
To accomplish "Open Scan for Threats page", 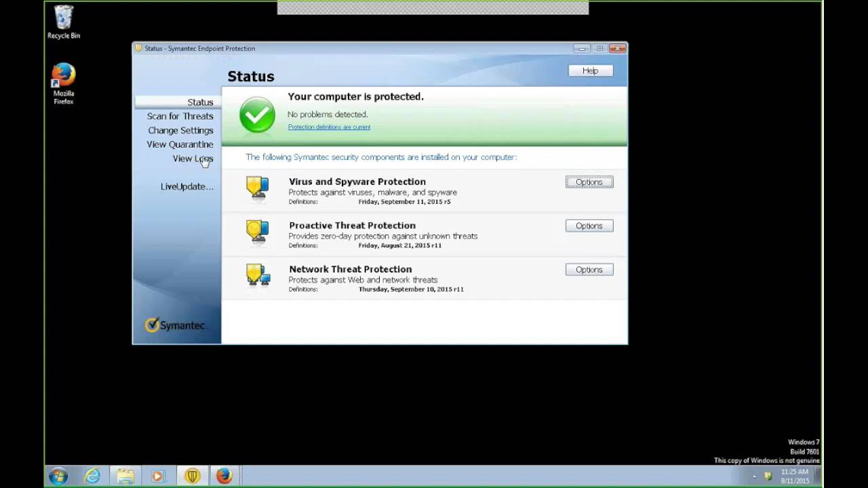I will click(180, 116).
